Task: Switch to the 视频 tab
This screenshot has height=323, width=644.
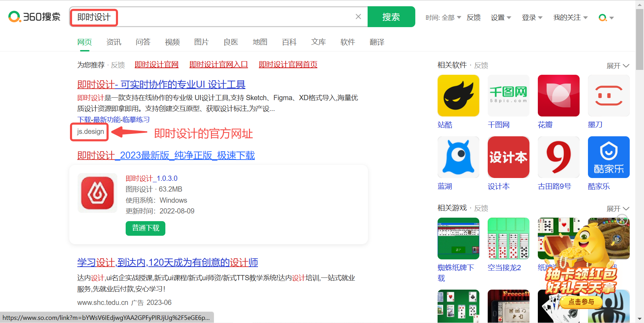Action: pyautogui.click(x=172, y=42)
